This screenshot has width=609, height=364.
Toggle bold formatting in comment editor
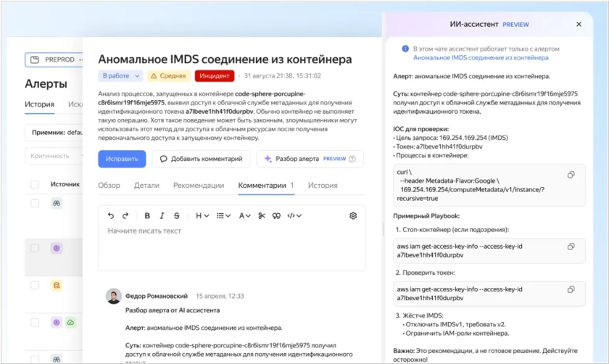pos(147,215)
